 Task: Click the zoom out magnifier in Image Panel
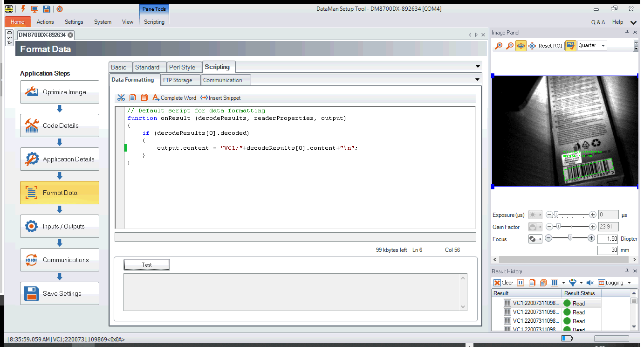510,46
